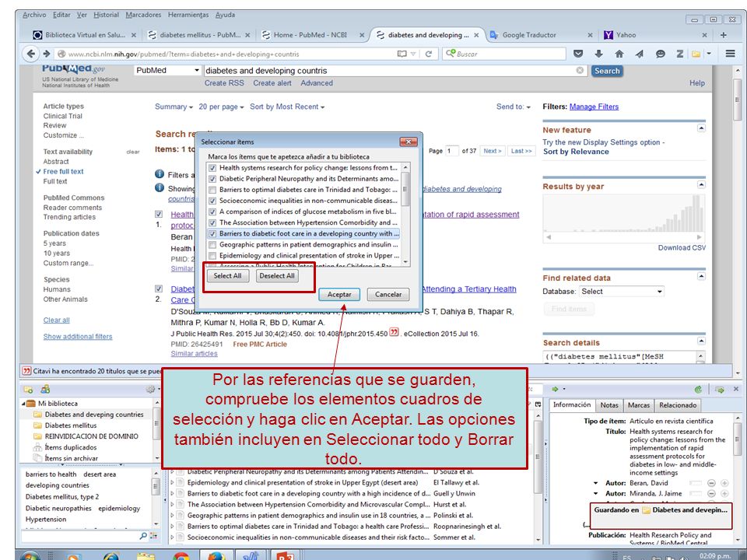Add author after Beran, David with plus icon

724,483
